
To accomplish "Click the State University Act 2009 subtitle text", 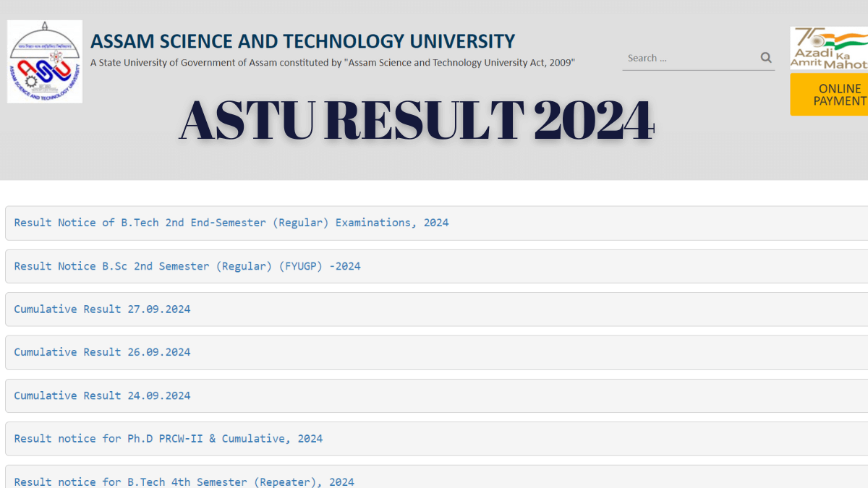I will tap(333, 63).
